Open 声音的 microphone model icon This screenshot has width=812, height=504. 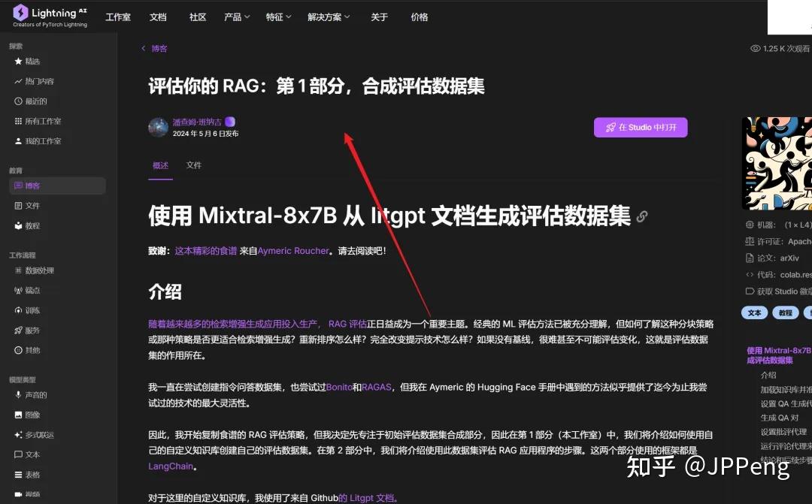[17, 394]
